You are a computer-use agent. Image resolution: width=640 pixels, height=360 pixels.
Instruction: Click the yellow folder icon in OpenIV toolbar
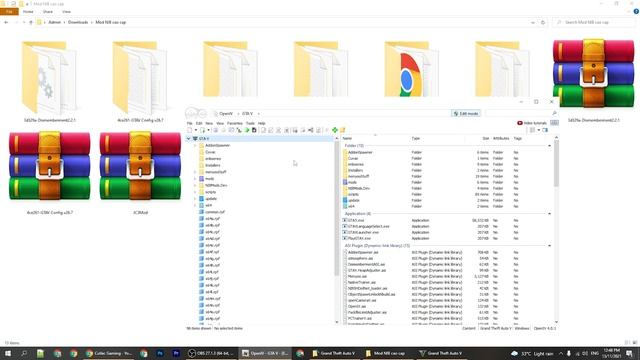[x=342, y=130]
